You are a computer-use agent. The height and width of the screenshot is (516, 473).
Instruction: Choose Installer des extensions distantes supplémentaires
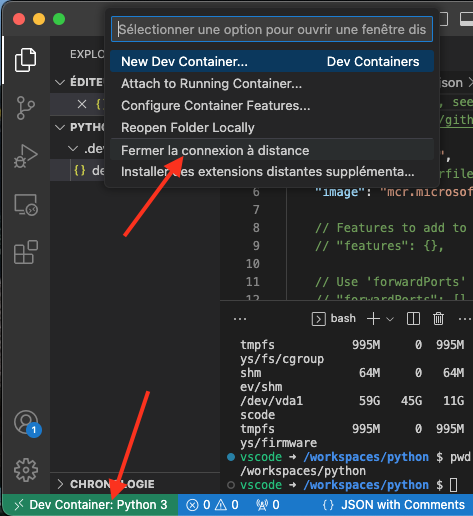point(272,172)
